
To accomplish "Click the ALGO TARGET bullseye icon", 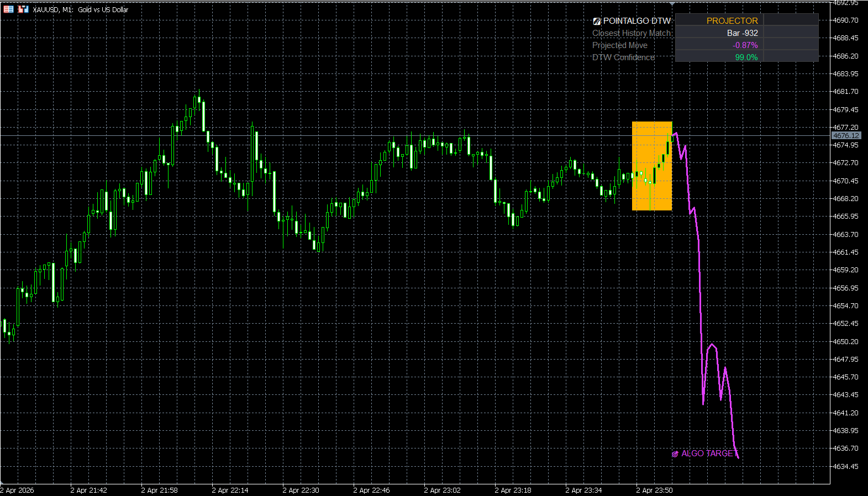I will tap(675, 454).
